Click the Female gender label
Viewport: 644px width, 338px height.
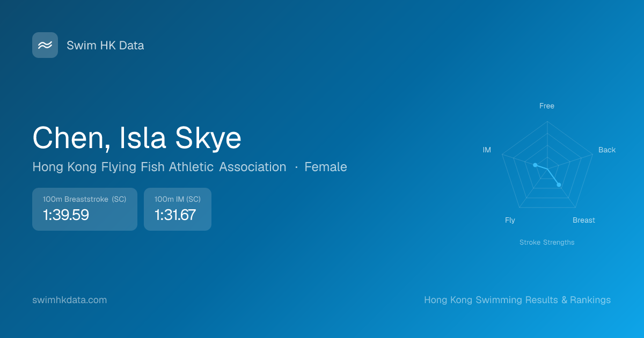click(326, 167)
